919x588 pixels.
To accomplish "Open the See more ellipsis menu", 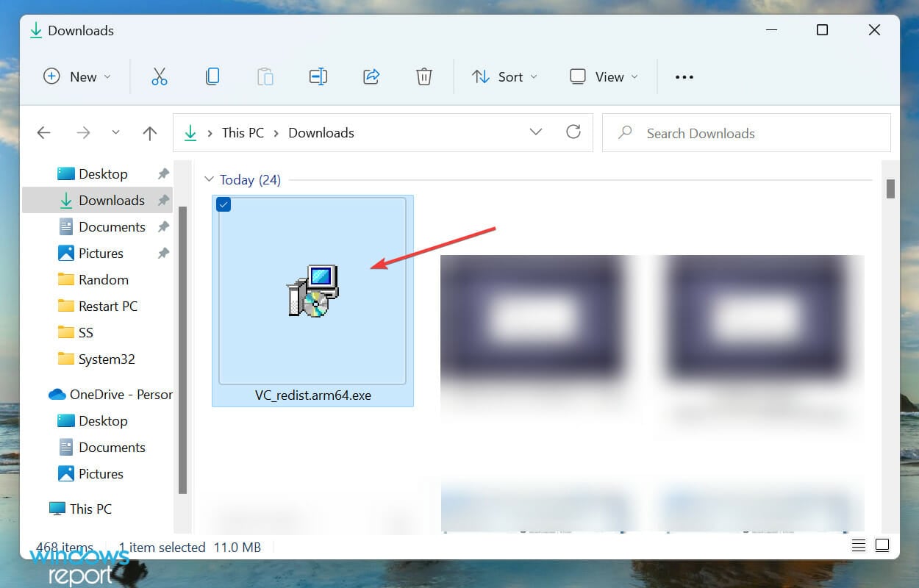I will point(684,77).
